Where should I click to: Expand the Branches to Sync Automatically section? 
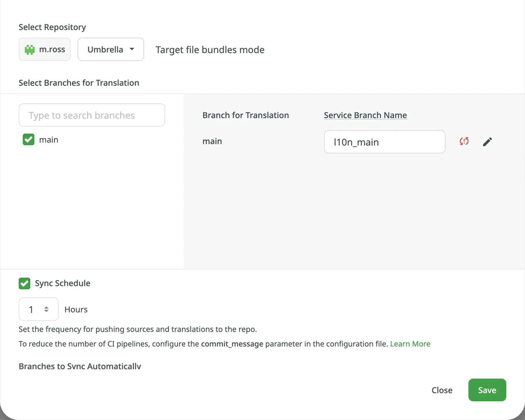click(80, 366)
